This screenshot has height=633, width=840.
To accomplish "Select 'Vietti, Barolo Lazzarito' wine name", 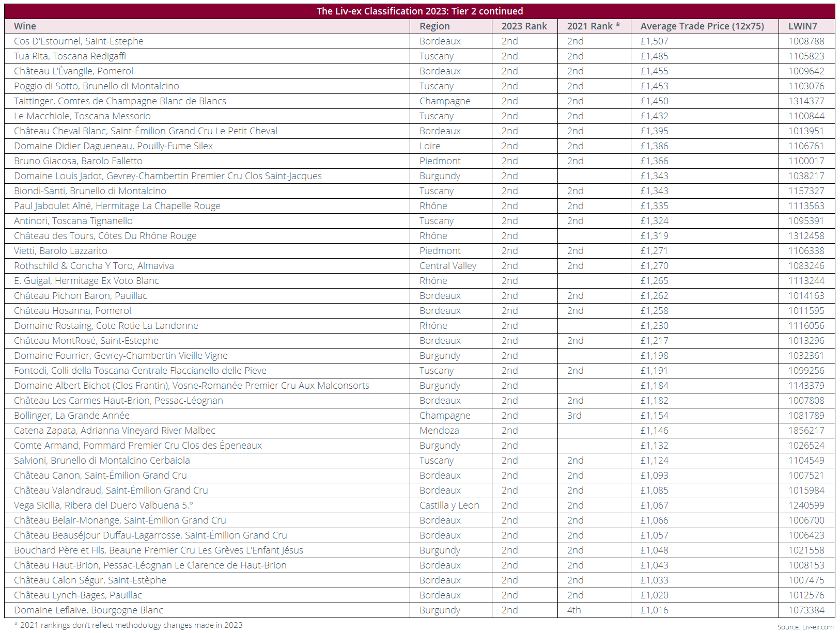I will pos(60,251).
